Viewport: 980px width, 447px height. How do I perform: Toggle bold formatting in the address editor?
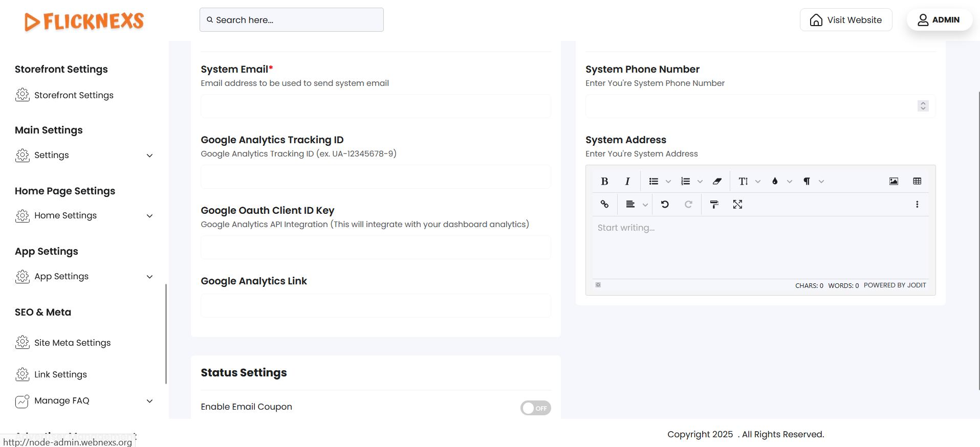tap(604, 181)
